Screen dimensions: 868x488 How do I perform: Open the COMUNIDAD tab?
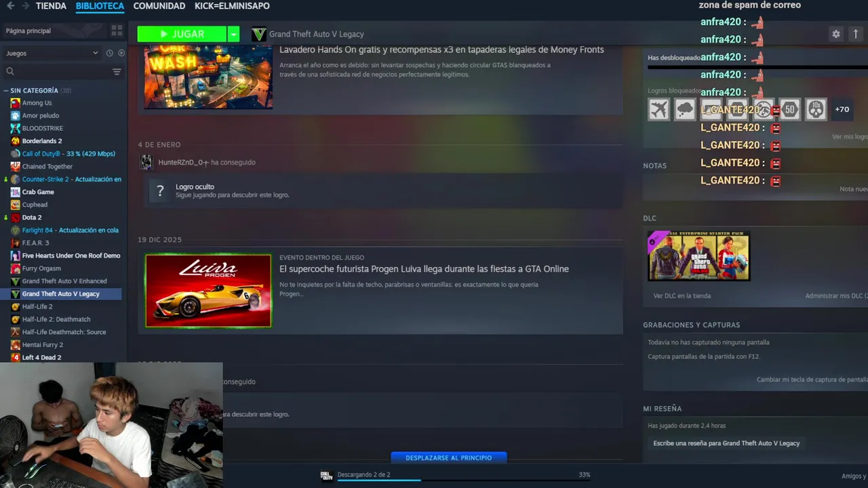pos(159,6)
